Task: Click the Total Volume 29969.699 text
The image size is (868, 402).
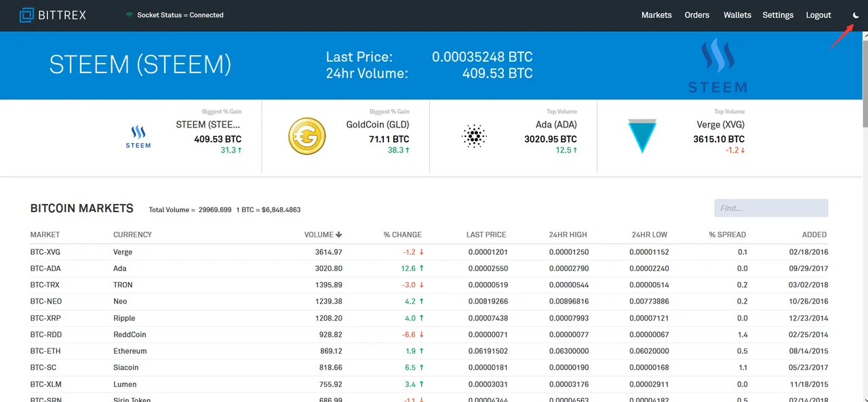Action: tap(190, 210)
